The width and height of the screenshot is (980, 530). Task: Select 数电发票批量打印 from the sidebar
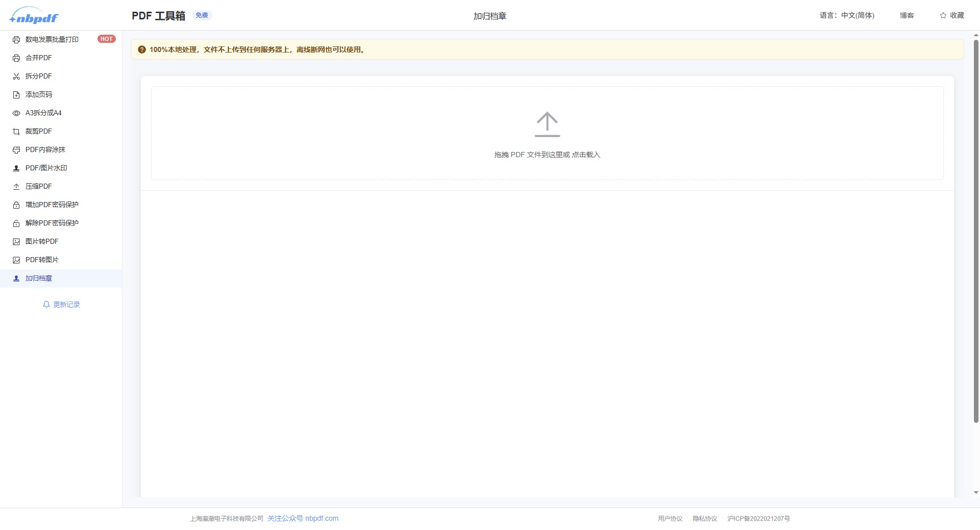tap(52, 39)
